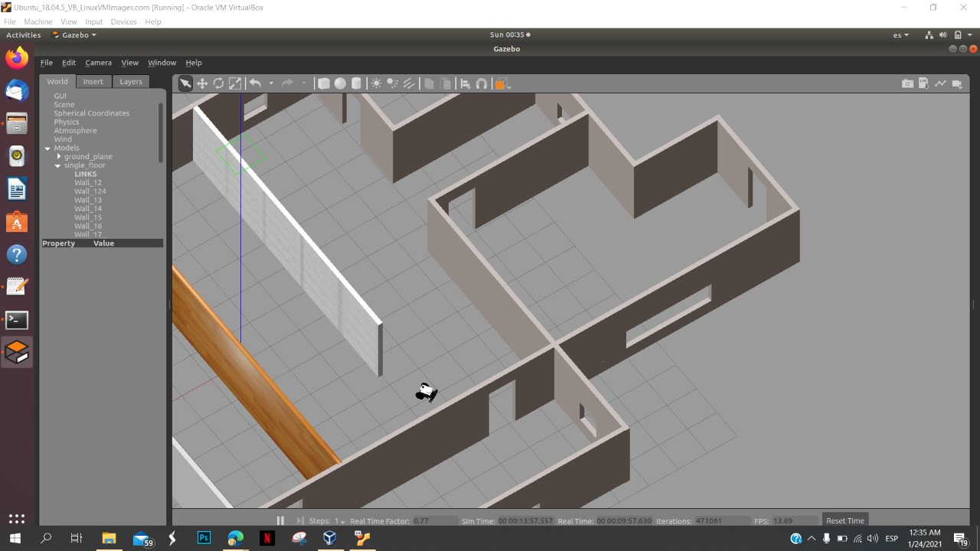Toggle the snap magnet tool

coord(481,83)
